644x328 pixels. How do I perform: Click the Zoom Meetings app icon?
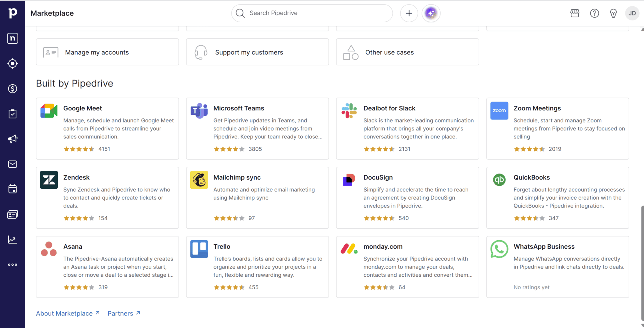[499, 111]
